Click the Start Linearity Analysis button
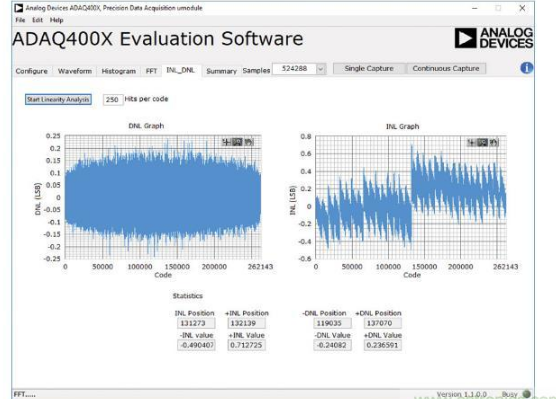The height and width of the screenshot is (399, 556). coord(58,99)
